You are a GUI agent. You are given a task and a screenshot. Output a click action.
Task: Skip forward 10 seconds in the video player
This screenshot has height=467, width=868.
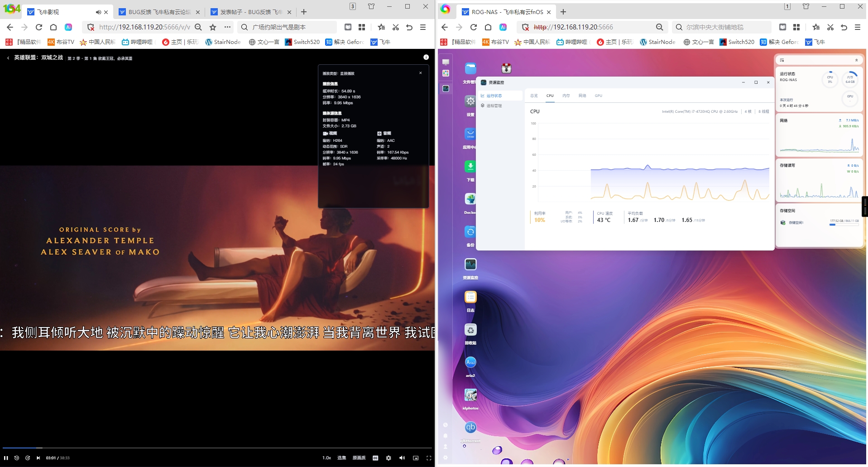tap(28, 458)
